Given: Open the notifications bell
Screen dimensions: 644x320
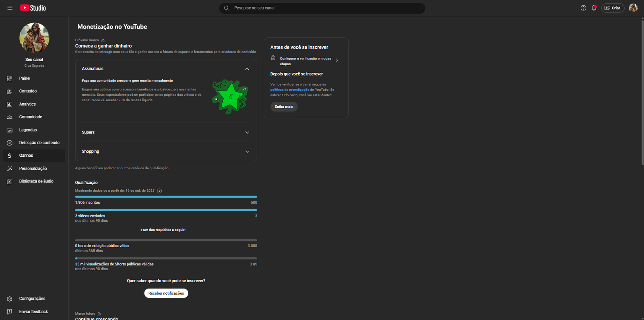Looking at the screenshot, I should pyautogui.click(x=594, y=8).
